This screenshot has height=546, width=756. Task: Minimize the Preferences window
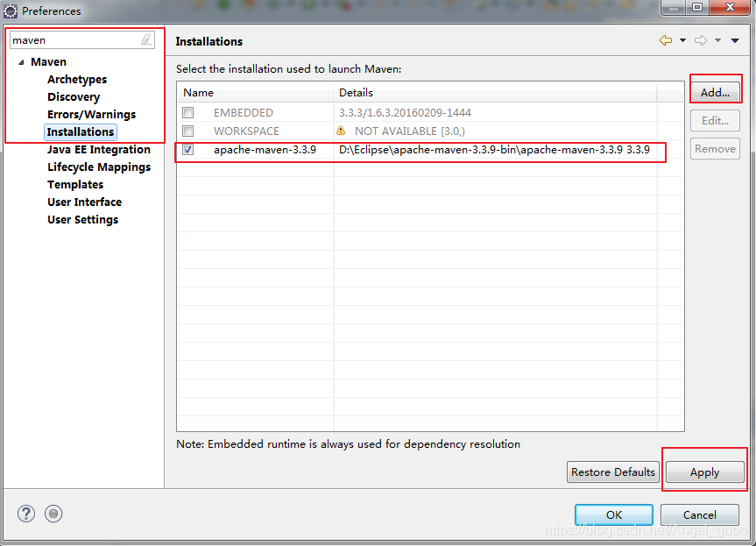click(x=674, y=7)
